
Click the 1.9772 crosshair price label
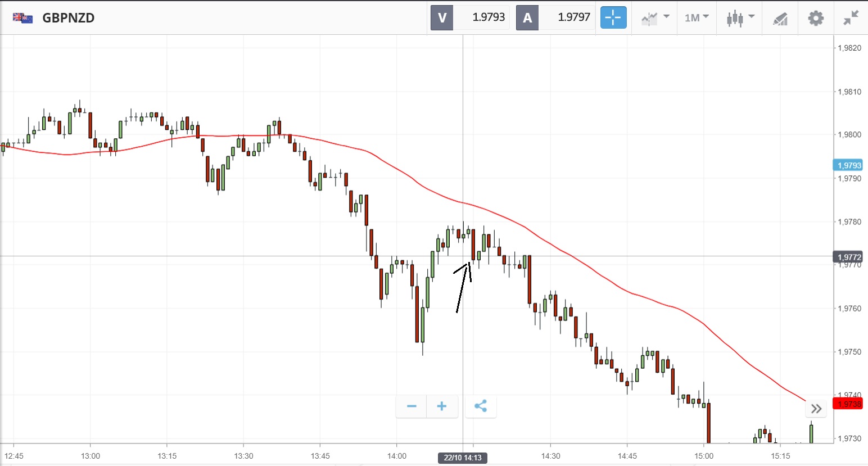coord(848,257)
